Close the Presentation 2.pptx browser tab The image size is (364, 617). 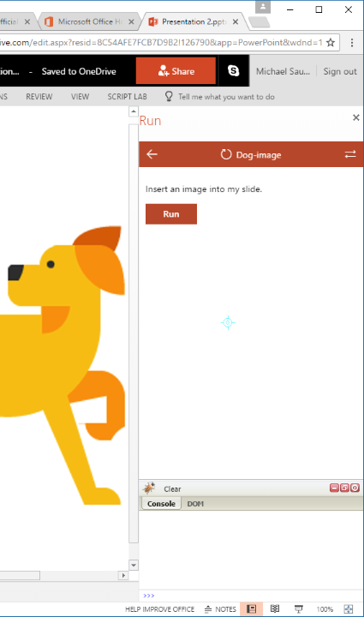tap(236, 21)
